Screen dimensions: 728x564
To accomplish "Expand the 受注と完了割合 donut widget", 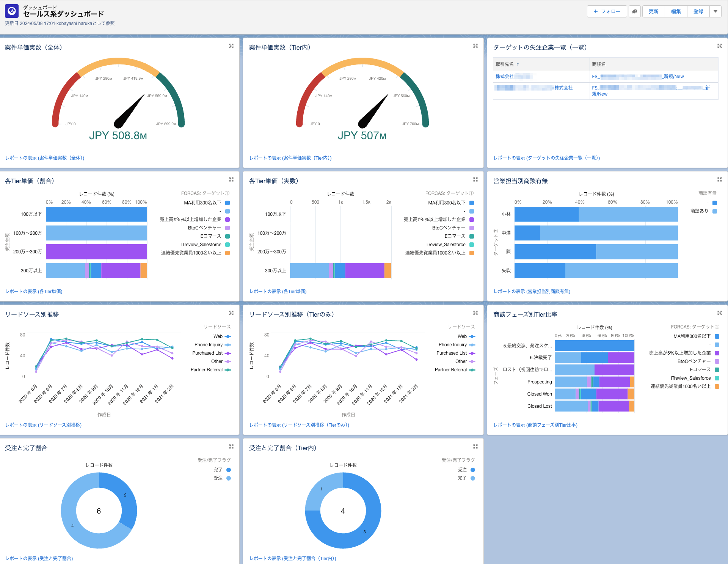I will point(231,446).
